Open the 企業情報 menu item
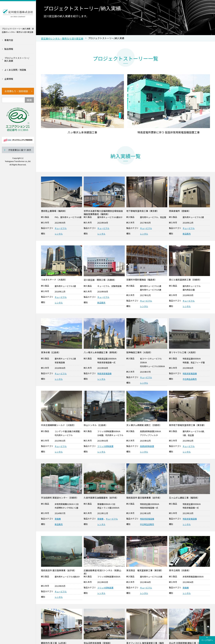This screenshot has width=215, height=644. click(x=18, y=79)
